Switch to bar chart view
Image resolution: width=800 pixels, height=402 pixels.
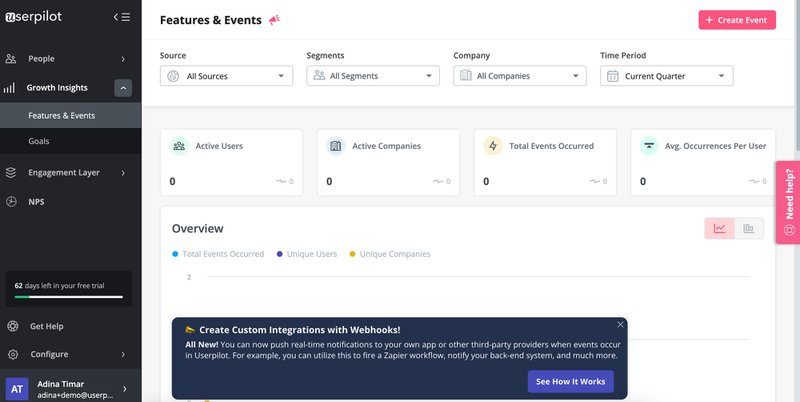[x=748, y=228]
